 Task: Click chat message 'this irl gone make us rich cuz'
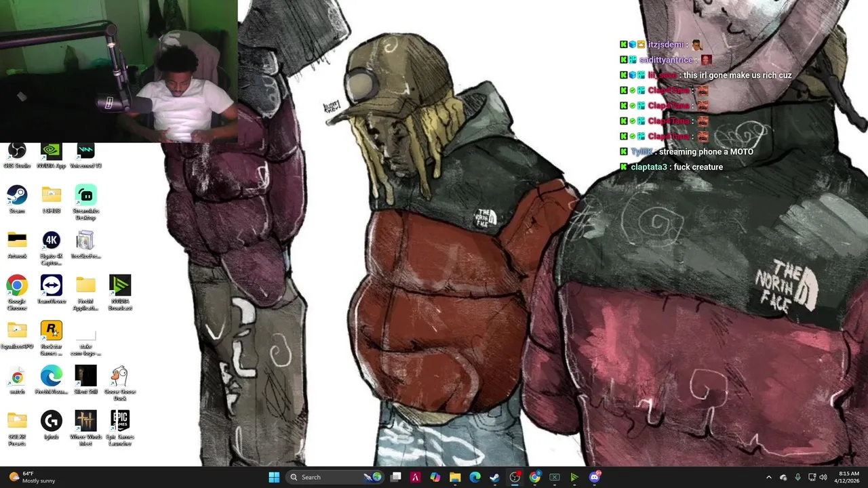click(x=737, y=75)
